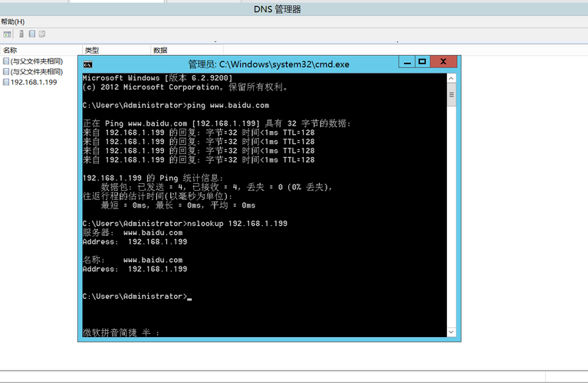
Task: Minimize the cmd.exe window
Action: click(407, 62)
